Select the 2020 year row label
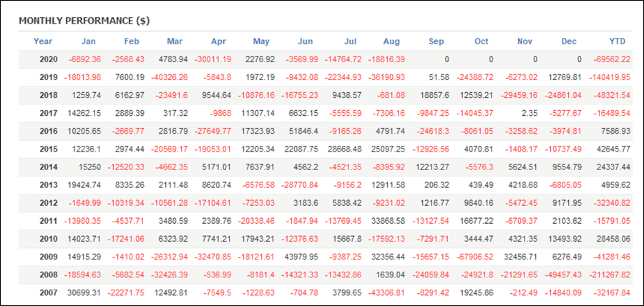 point(49,59)
